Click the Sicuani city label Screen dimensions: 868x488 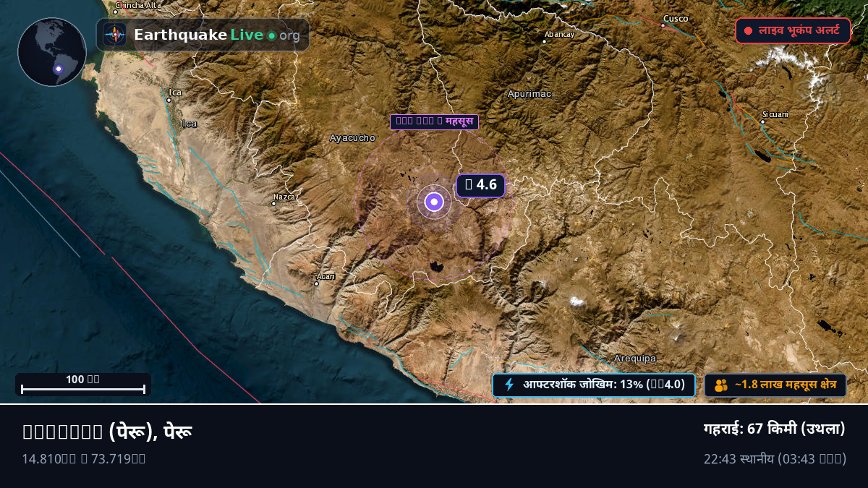(x=775, y=114)
